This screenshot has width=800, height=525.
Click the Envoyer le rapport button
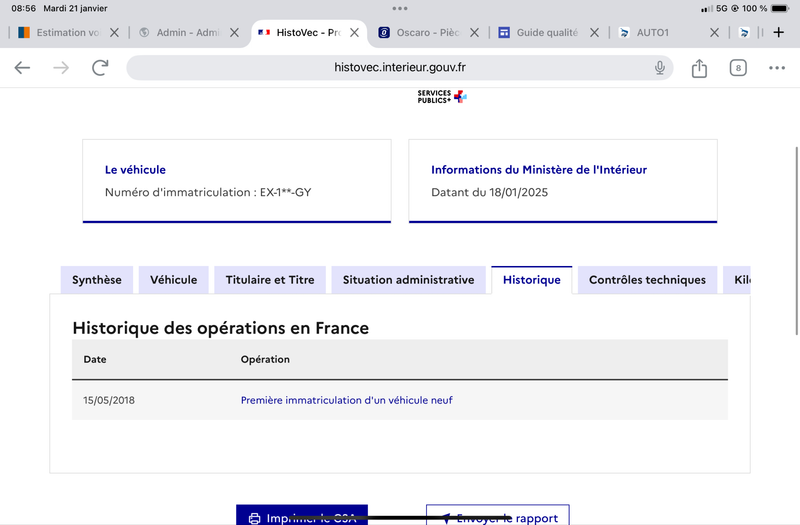click(498, 515)
